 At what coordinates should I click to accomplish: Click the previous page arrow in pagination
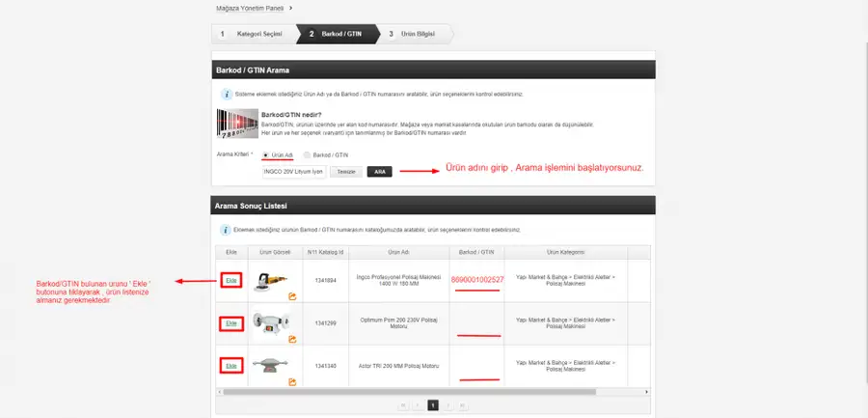418,405
